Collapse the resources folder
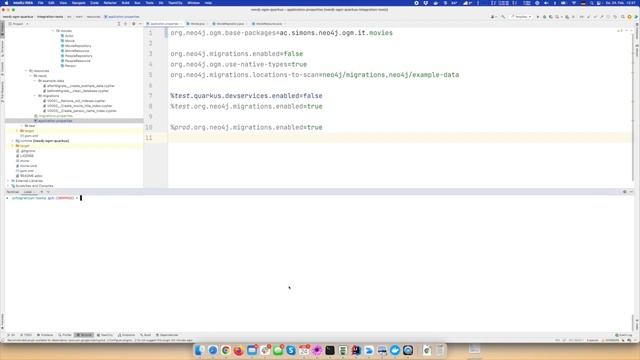640x360 pixels. click(x=26, y=71)
